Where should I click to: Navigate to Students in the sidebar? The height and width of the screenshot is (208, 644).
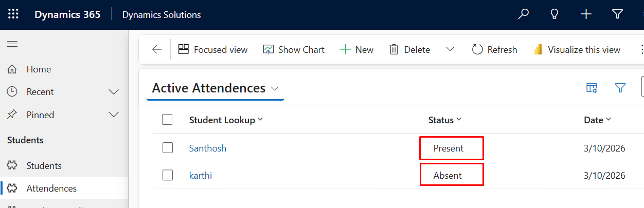[x=44, y=166]
